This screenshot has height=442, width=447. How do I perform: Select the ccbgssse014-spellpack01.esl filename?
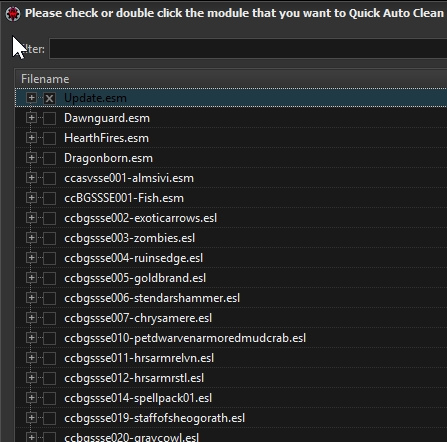(138, 398)
